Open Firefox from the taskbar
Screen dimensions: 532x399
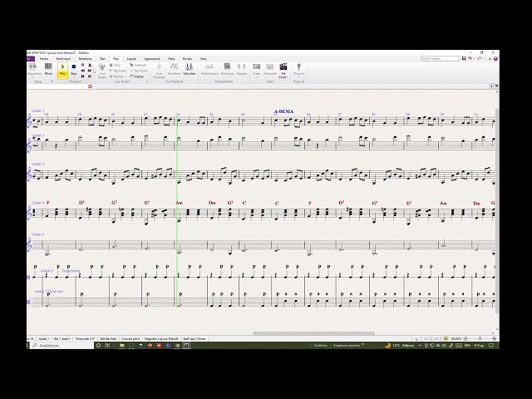pos(150,346)
